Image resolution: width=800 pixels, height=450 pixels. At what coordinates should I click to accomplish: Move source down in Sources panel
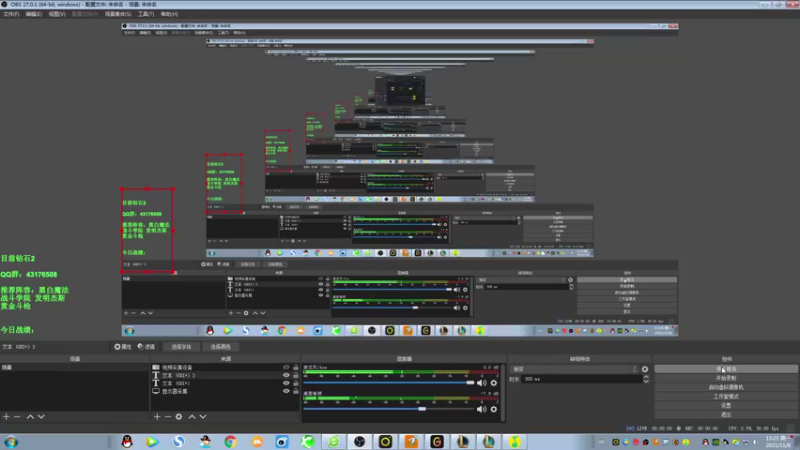[x=203, y=417]
